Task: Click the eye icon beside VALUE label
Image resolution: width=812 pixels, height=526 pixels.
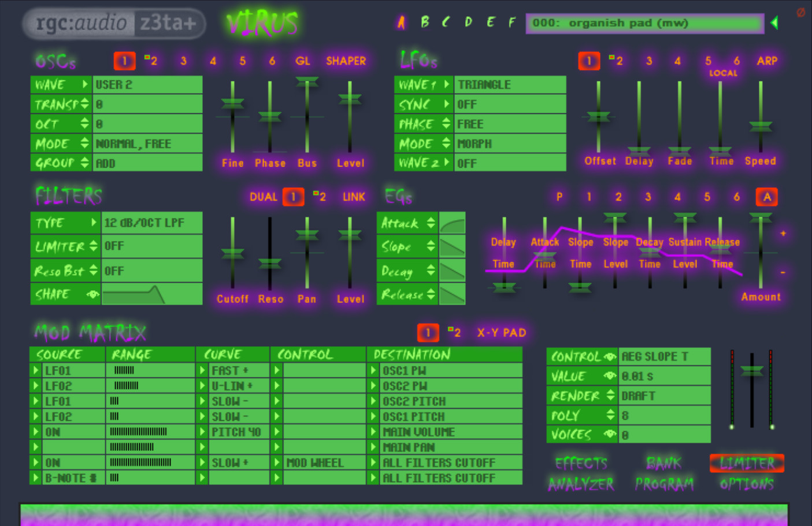Action: click(x=610, y=376)
